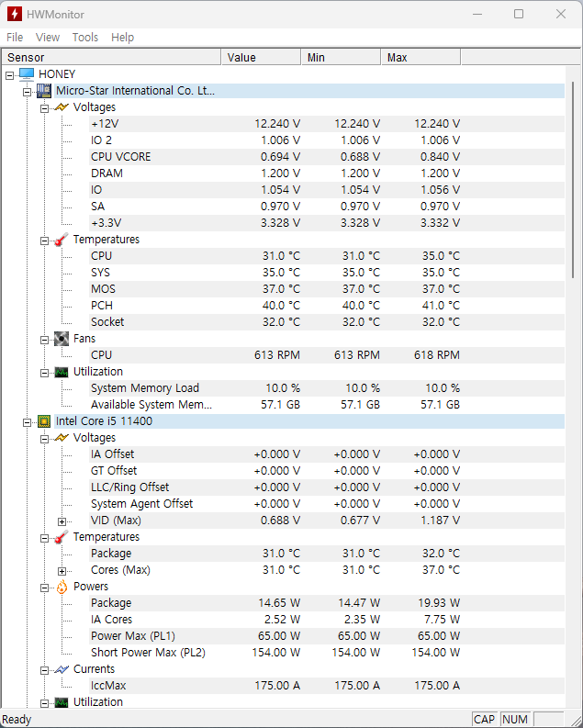The image size is (583, 728).
Task: Collapse the Intel Core i5 11400 node
Action: [27, 421]
